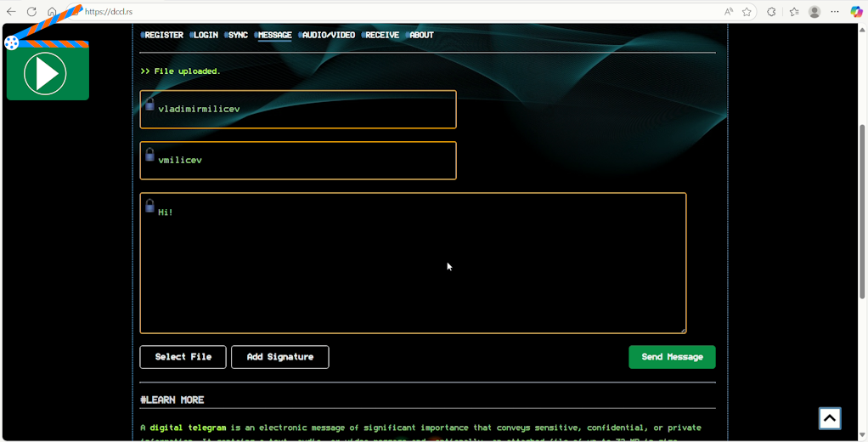Click the Read Aloud icon in the address bar
868x442 pixels.
pyautogui.click(x=729, y=12)
